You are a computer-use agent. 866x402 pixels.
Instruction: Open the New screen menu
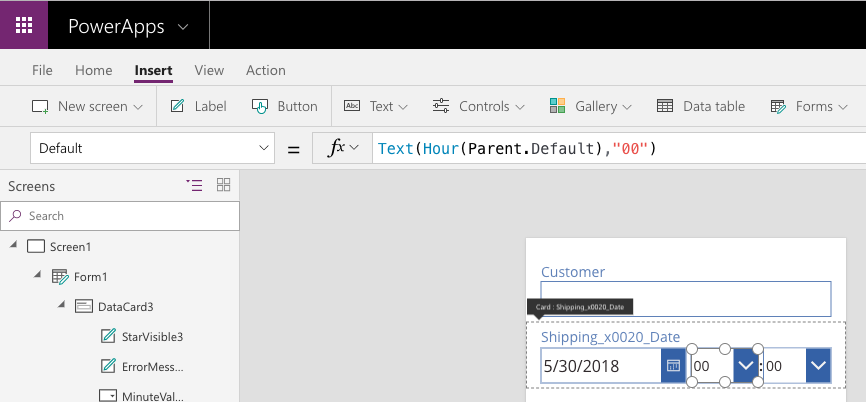pos(87,106)
